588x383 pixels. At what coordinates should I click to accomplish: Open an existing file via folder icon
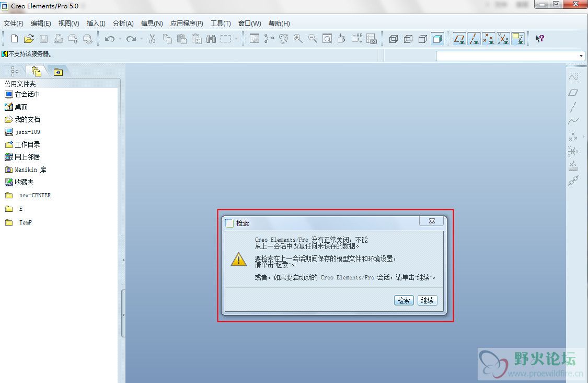(29, 39)
